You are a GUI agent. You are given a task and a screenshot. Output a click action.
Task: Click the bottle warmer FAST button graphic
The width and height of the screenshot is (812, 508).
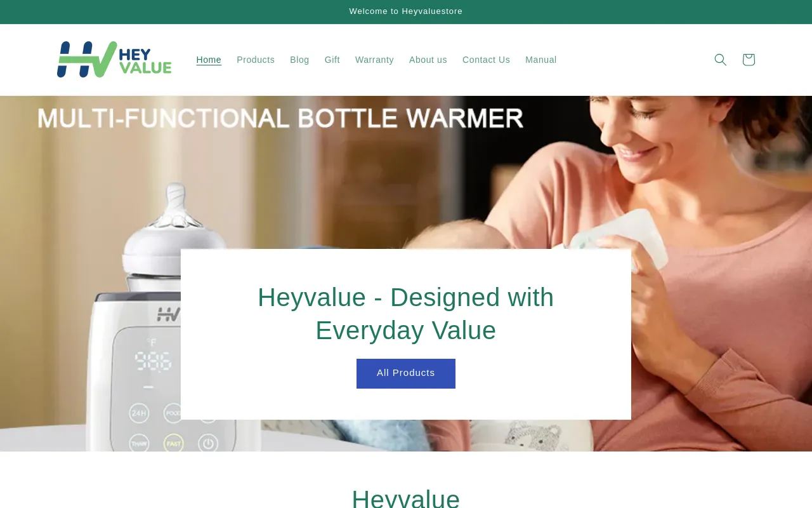click(173, 443)
